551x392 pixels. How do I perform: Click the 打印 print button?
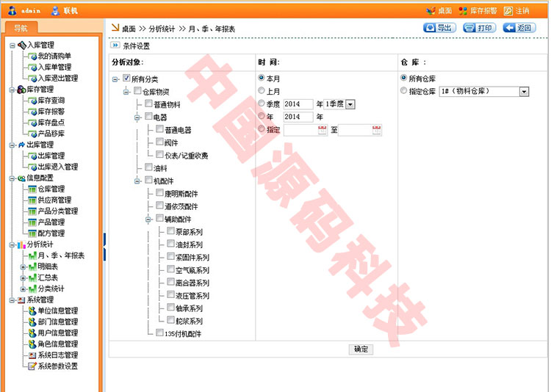pyautogui.click(x=479, y=28)
